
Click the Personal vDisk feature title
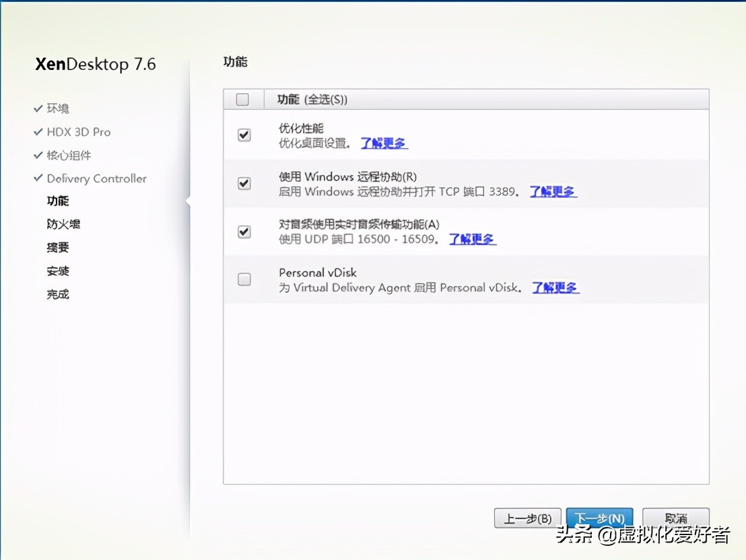coord(318,273)
